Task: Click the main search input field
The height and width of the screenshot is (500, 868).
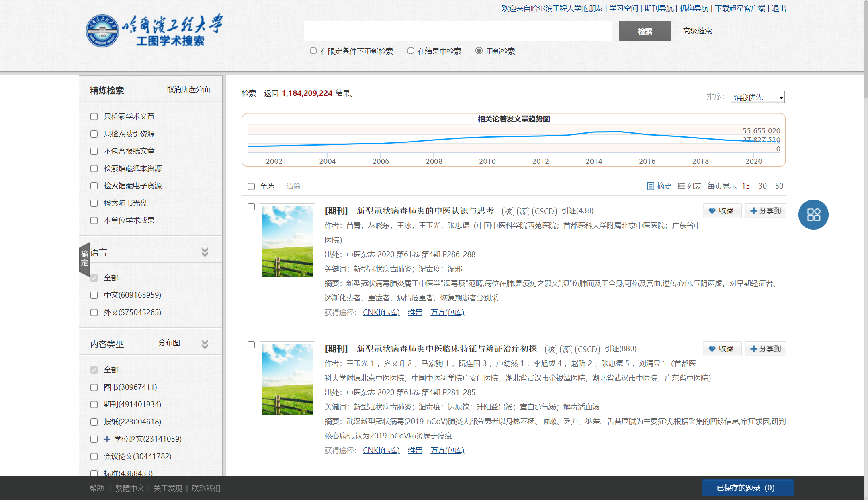Action: pos(458,31)
